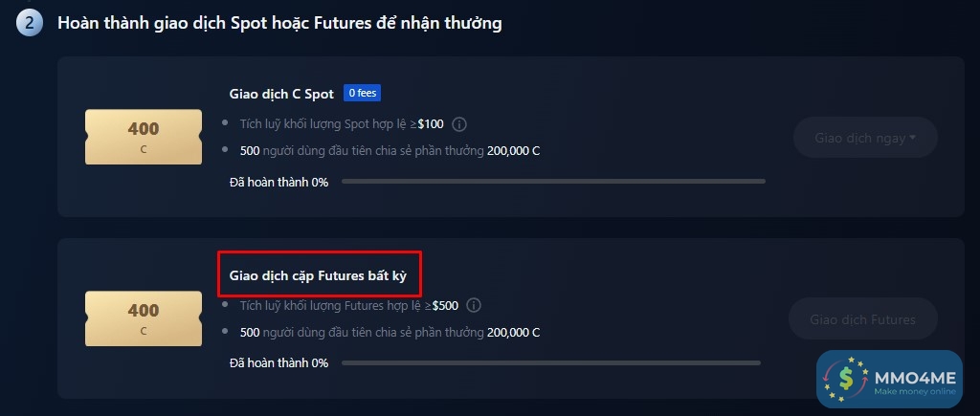Click the 400 C coupon in Spot card
The height and width of the screenshot is (416, 980).
144,137
